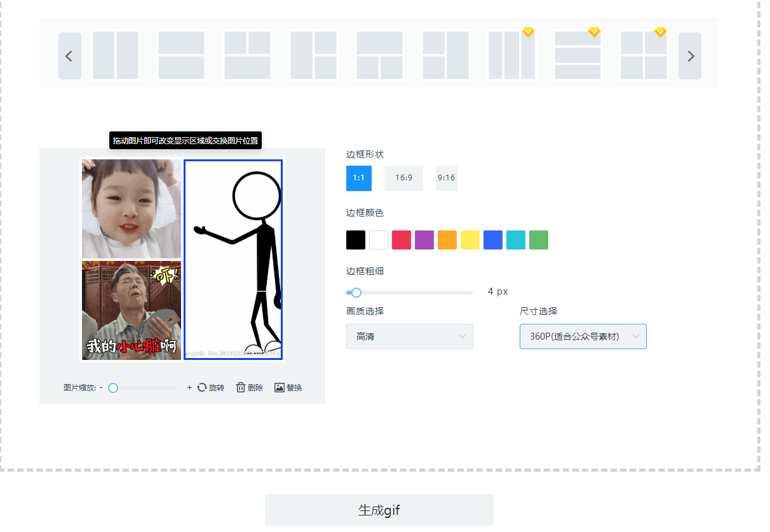This screenshot has height=532, width=770.
Task: Pick the red border color
Action: click(402, 240)
